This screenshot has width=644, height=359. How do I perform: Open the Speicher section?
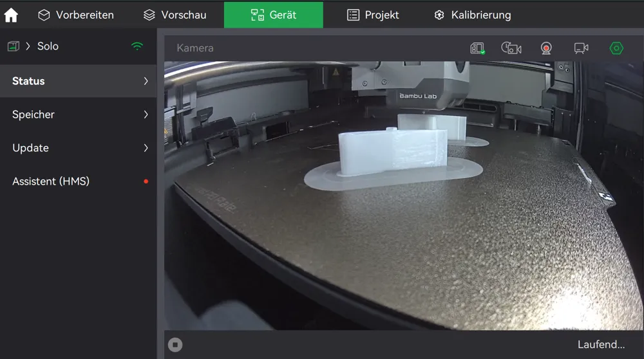pos(78,115)
